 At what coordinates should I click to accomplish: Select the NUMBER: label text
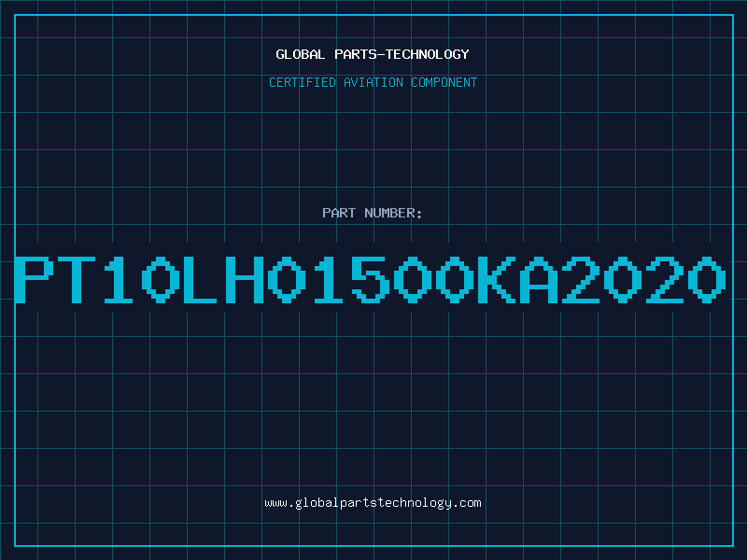tap(393, 213)
